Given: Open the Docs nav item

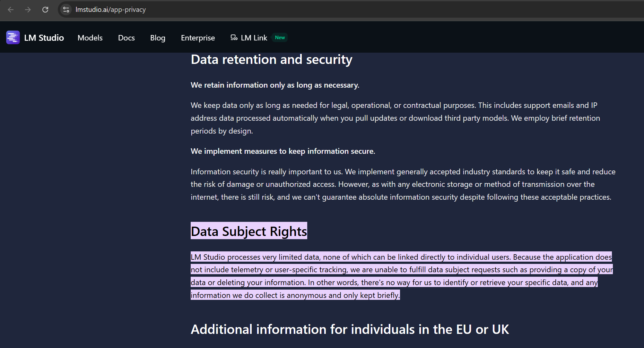Looking at the screenshot, I should (x=126, y=38).
